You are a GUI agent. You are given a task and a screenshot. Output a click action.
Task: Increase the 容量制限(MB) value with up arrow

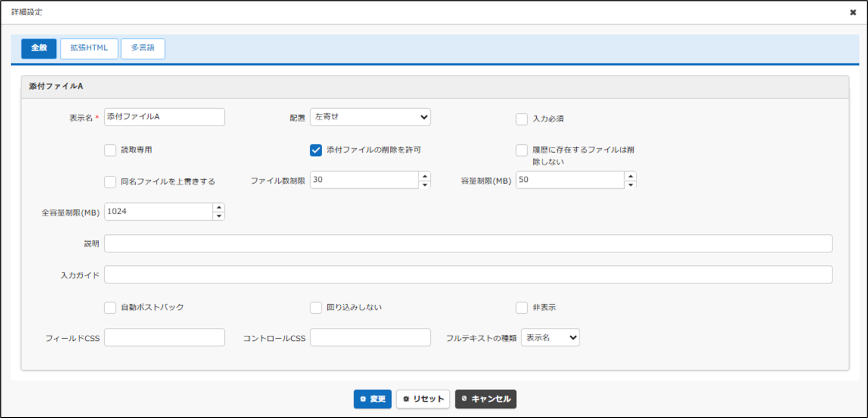[630, 176]
